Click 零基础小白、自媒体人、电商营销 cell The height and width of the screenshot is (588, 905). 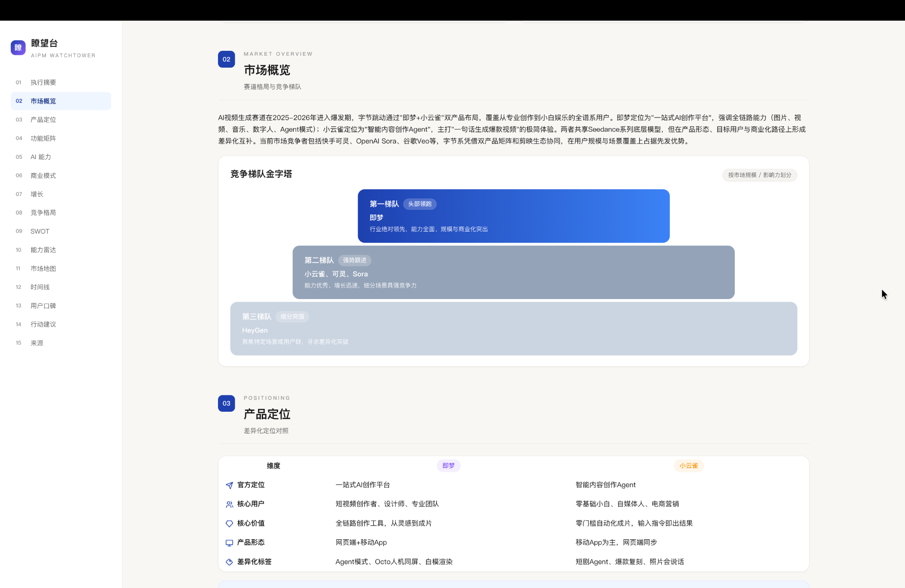click(x=627, y=504)
